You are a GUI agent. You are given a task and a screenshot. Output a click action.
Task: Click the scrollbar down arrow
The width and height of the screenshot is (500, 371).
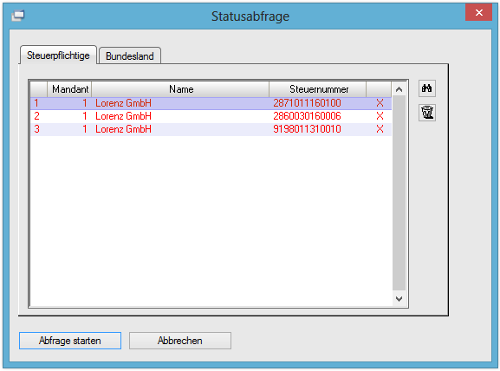(x=399, y=298)
